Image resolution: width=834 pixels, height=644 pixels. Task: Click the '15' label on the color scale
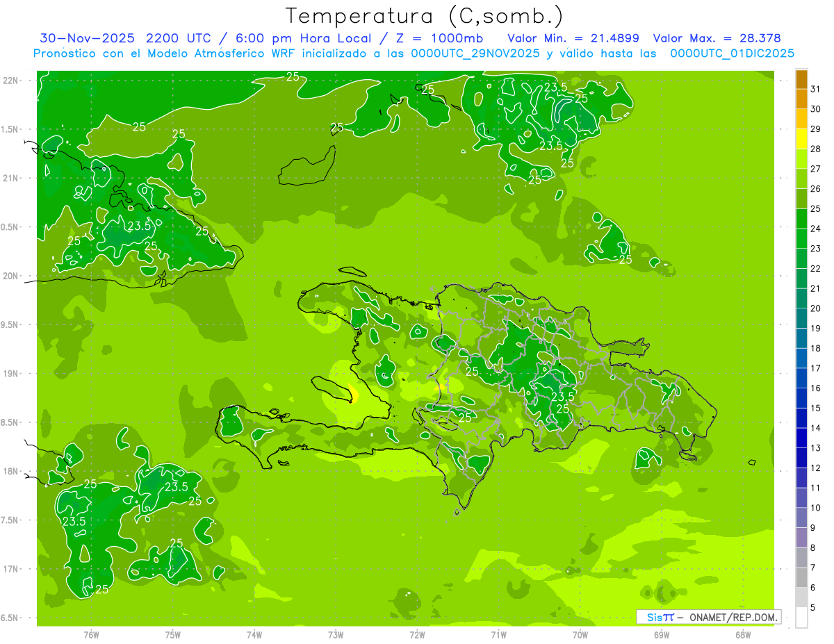tap(816, 408)
